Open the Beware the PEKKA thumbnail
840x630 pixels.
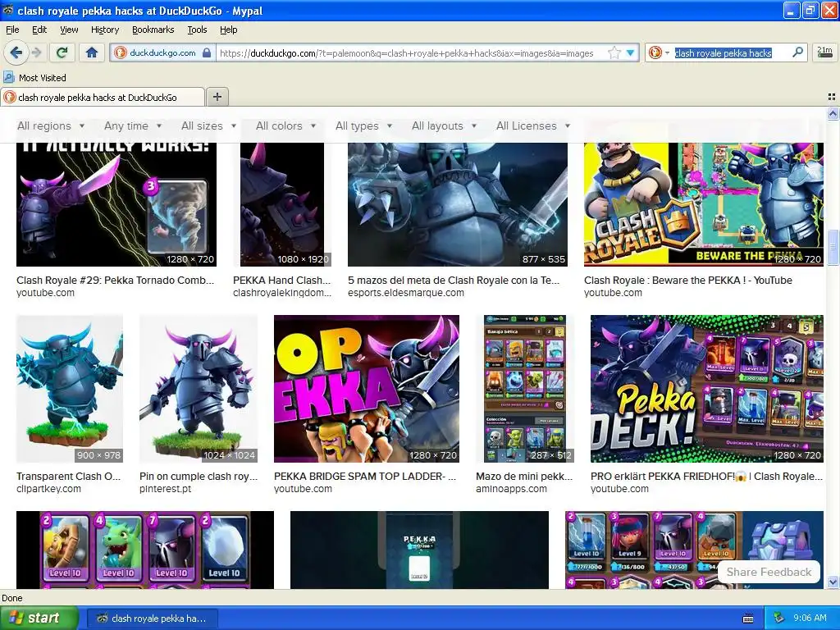(703, 204)
